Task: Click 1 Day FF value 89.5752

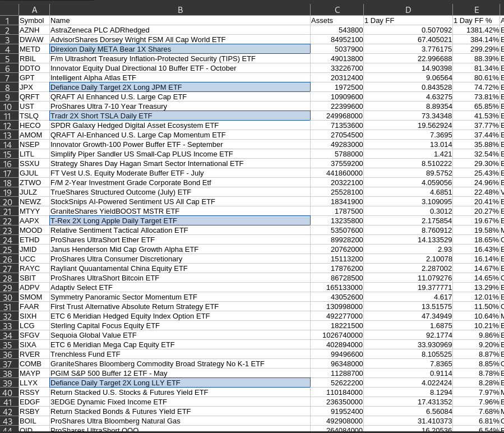Action: pyautogui.click(x=408, y=173)
